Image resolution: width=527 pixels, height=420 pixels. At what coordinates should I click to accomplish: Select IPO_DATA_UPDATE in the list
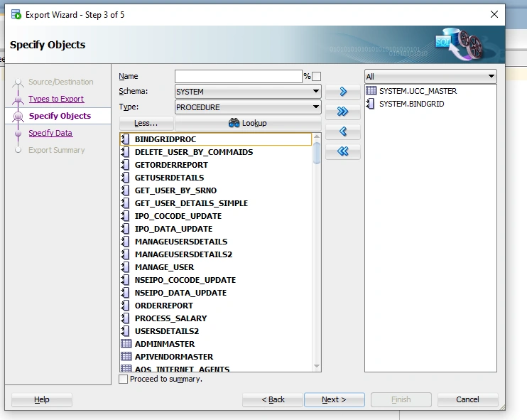216,229
